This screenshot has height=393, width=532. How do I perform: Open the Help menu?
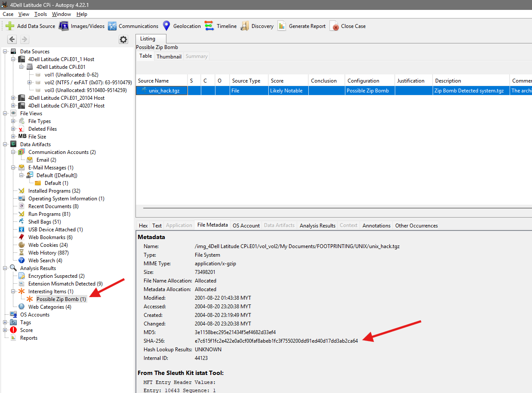coord(82,14)
